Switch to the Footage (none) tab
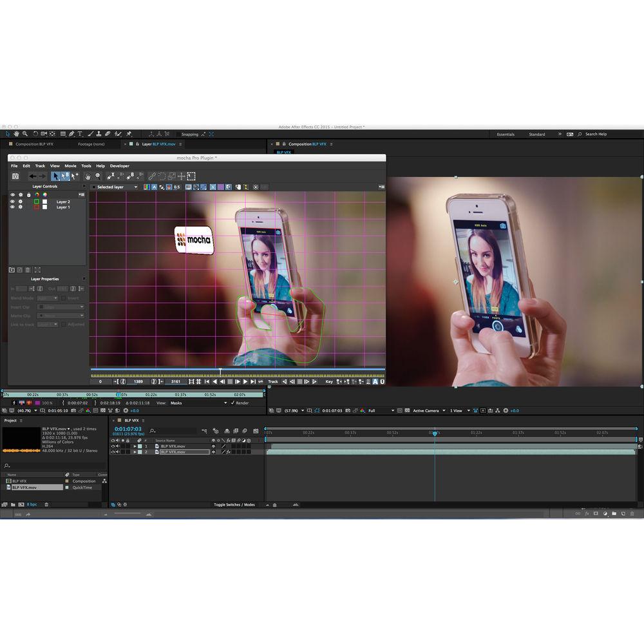644x644 pixels. point(93,144)
